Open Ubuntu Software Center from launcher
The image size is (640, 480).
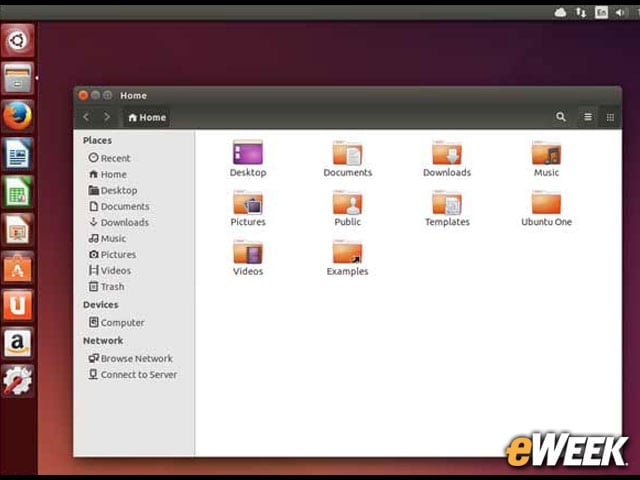(x=18, y=268)
